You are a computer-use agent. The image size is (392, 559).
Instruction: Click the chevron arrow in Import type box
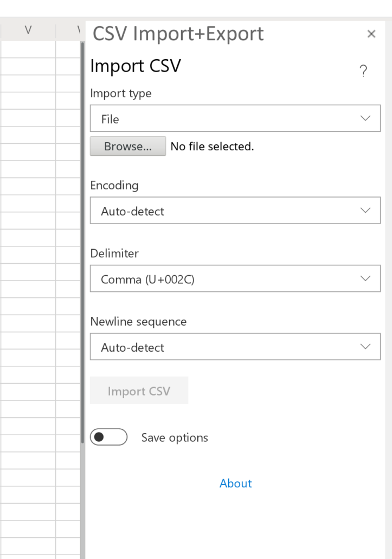(x=365, y=118)
